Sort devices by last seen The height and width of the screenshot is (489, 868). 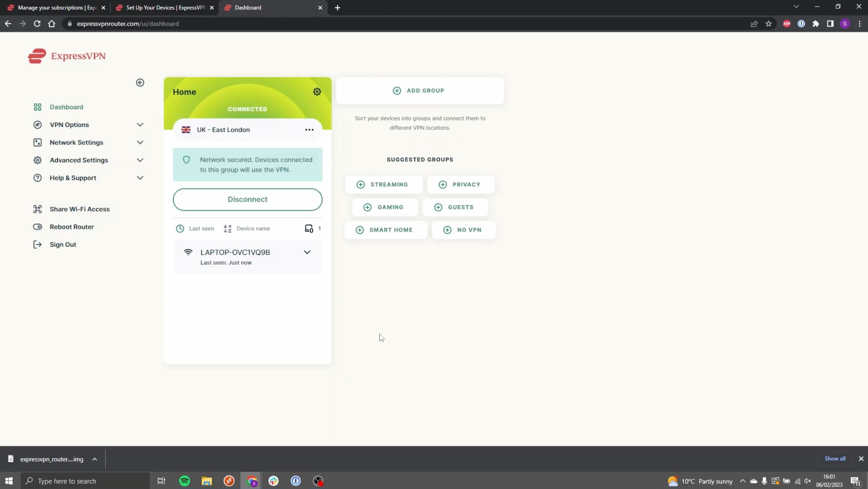point(195,229)
